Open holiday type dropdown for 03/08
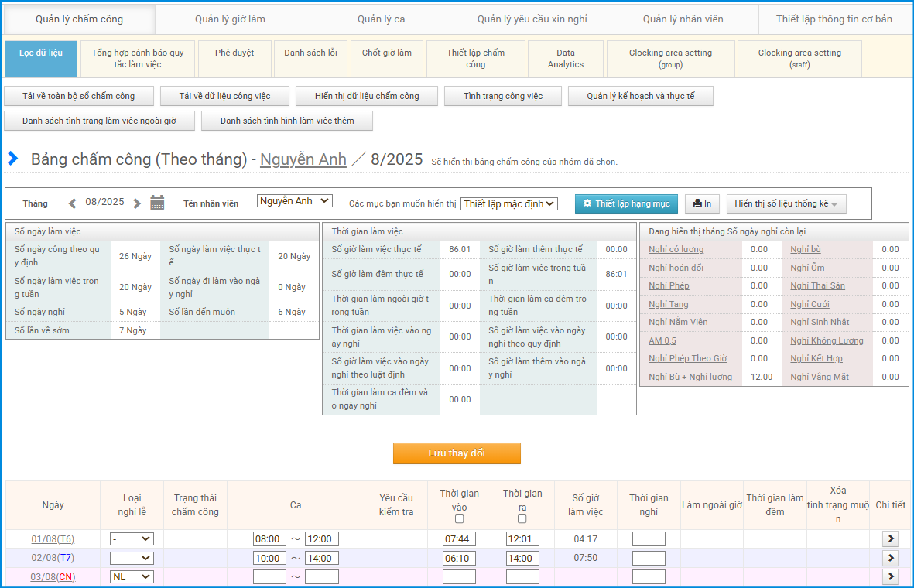914x588 pixels. pyautogui.click(x=132, y=576)
